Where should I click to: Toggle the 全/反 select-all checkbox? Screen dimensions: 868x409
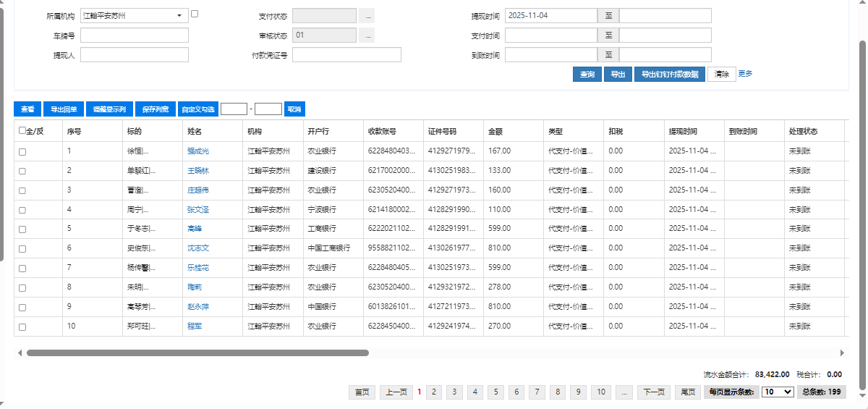[22, 130]
